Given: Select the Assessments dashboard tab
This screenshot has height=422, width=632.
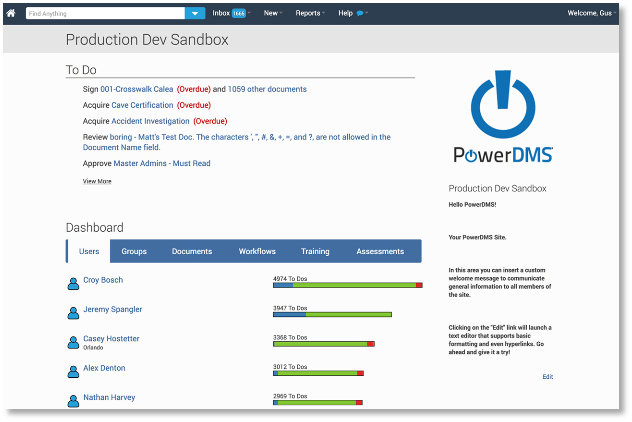Looking at the screenshot, I should click(x=380, y=252).
